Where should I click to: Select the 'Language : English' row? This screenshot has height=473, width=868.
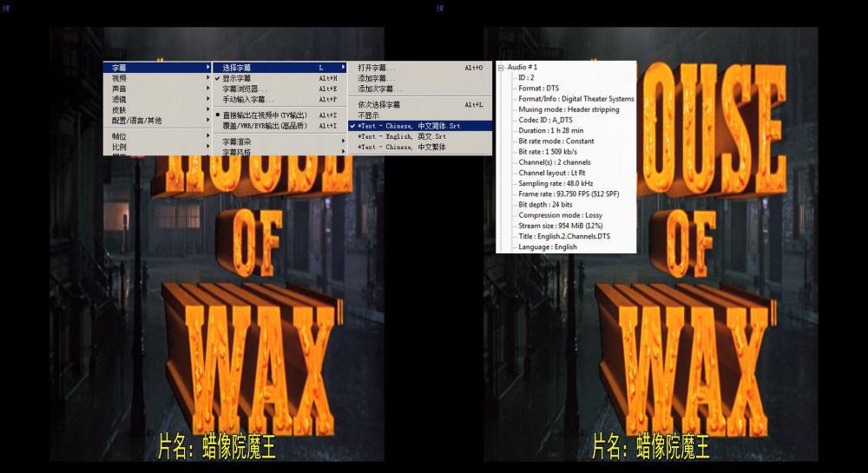548,246
